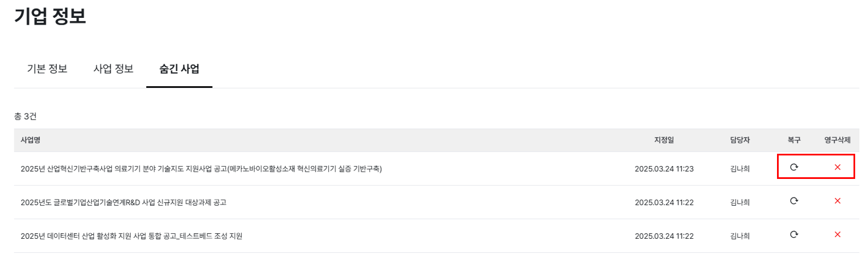The image size is (868, 260).
Task: Click the 사업명 column header
Action: (x=30, y=140)
